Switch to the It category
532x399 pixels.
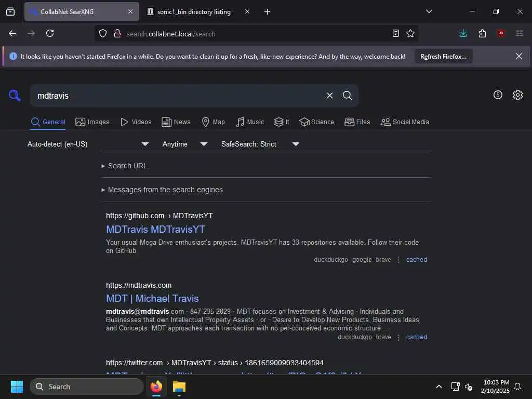click(282, 122)
